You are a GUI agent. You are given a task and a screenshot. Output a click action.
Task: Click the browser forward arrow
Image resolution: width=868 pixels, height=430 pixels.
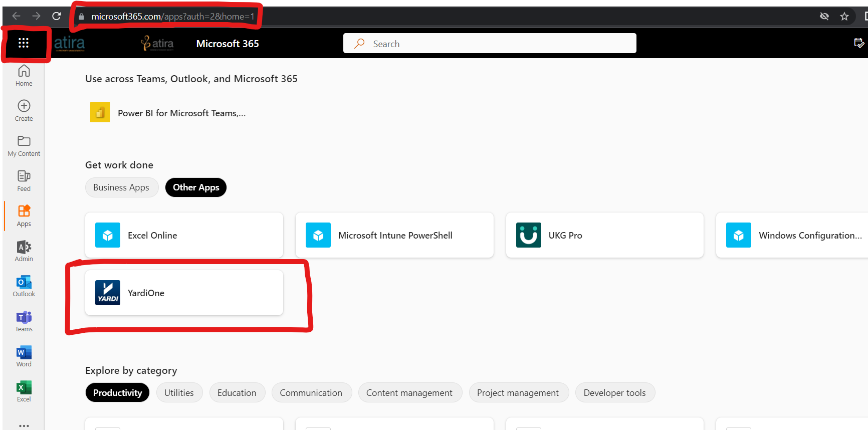(36, 16)
